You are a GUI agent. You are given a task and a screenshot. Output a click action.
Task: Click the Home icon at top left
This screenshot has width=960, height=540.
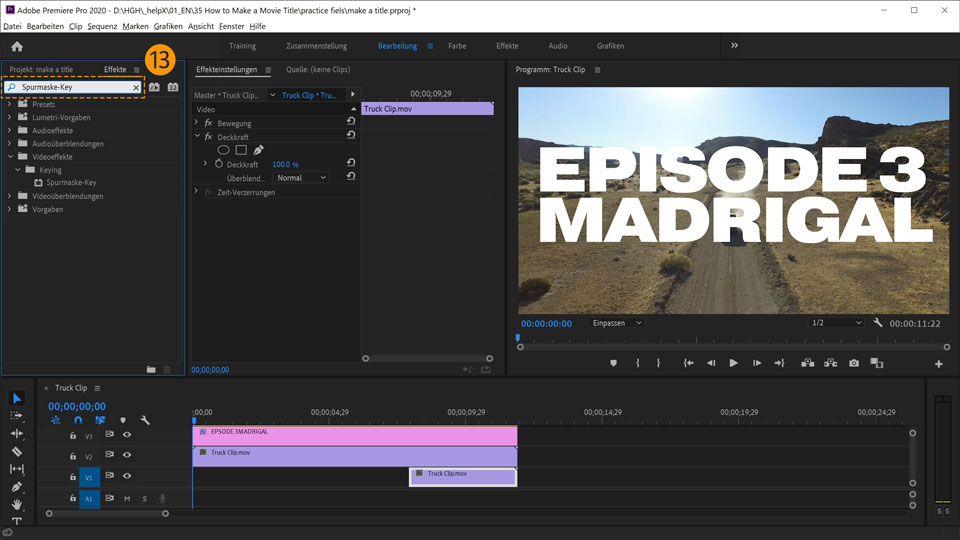pos(17,46)
